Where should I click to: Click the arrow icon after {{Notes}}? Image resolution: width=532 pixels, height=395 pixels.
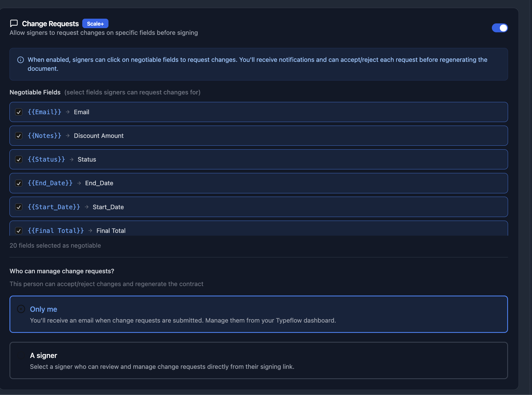coord(68,136)
